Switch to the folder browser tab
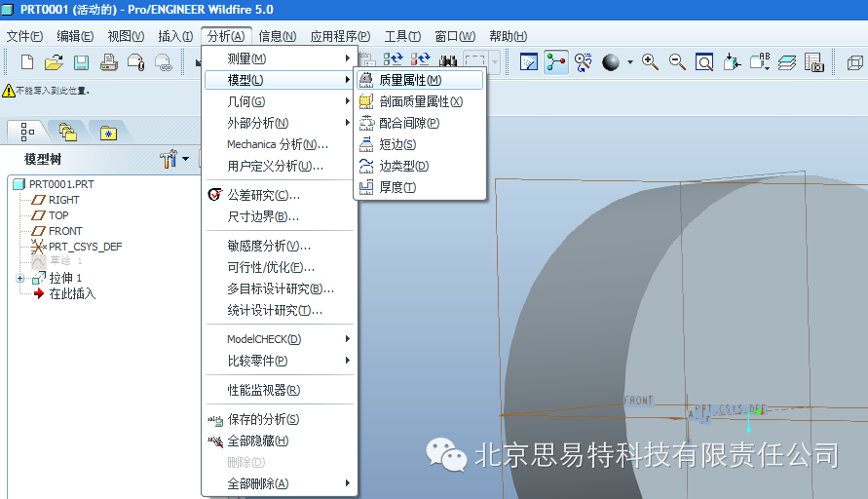868x499 pixels. click(67, 132)
